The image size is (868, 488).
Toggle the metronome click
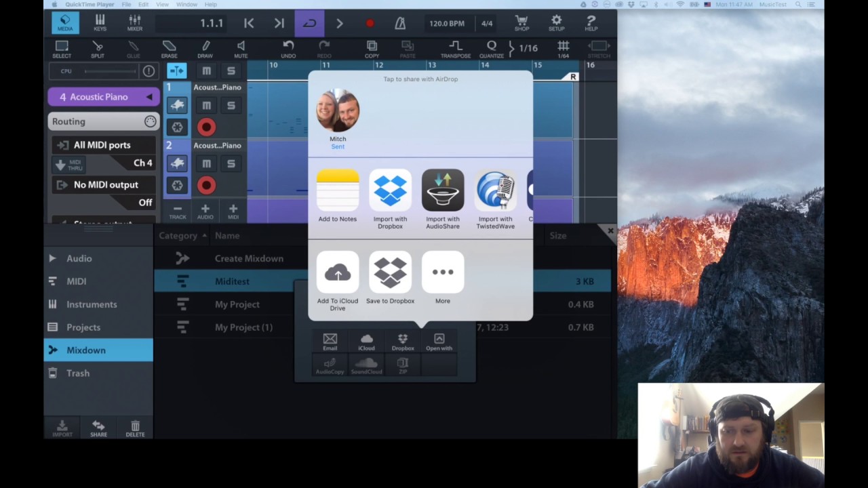(400, 23)
